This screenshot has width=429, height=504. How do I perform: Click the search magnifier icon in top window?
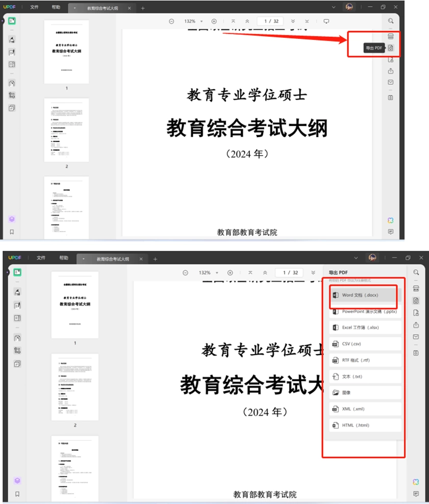click(390, 21)
